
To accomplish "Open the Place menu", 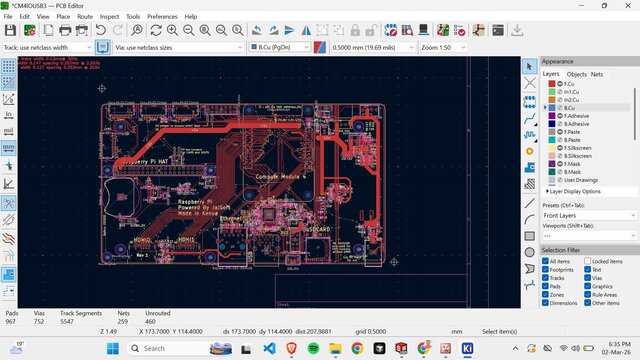I will (63, 16).
